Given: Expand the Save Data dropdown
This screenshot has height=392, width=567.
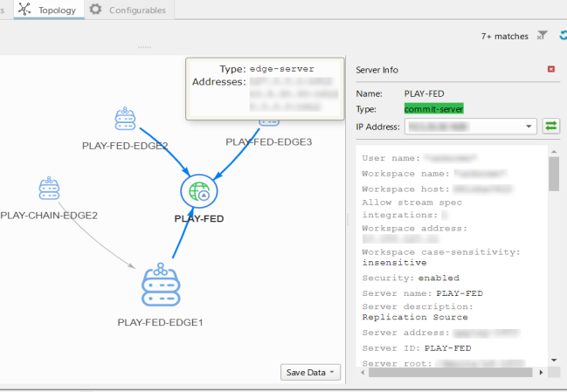Looking at the screenshot, I should (309, 373).
